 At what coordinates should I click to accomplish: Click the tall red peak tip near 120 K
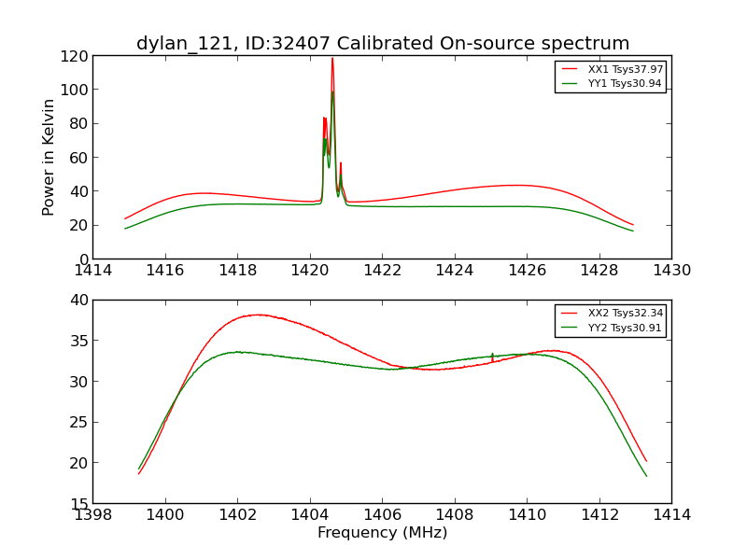332,59
